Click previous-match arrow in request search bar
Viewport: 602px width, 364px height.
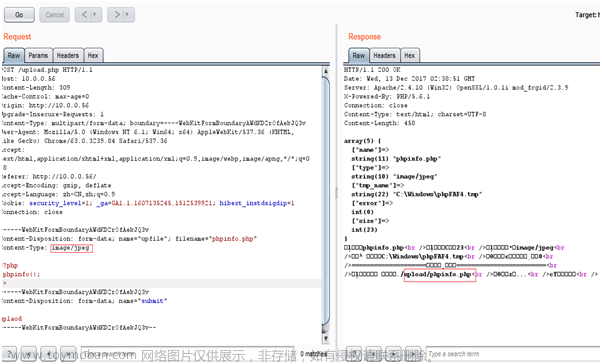point(29,354)
